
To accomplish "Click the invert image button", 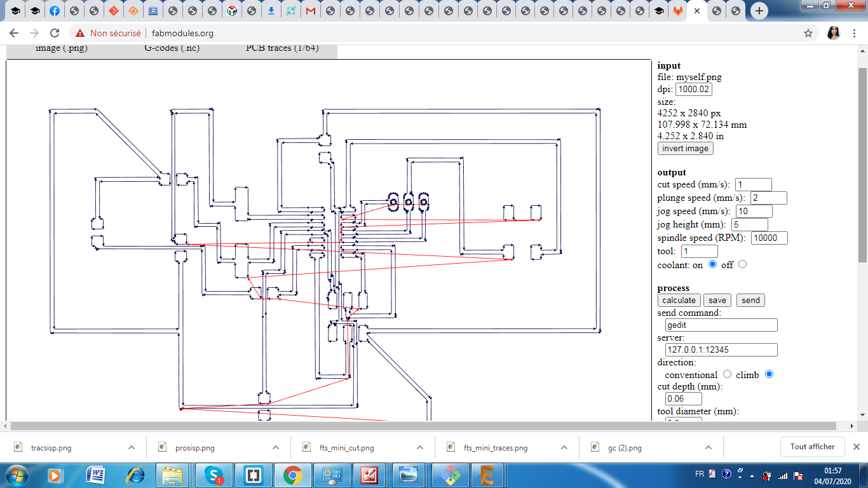I will [x=685, y=148].
